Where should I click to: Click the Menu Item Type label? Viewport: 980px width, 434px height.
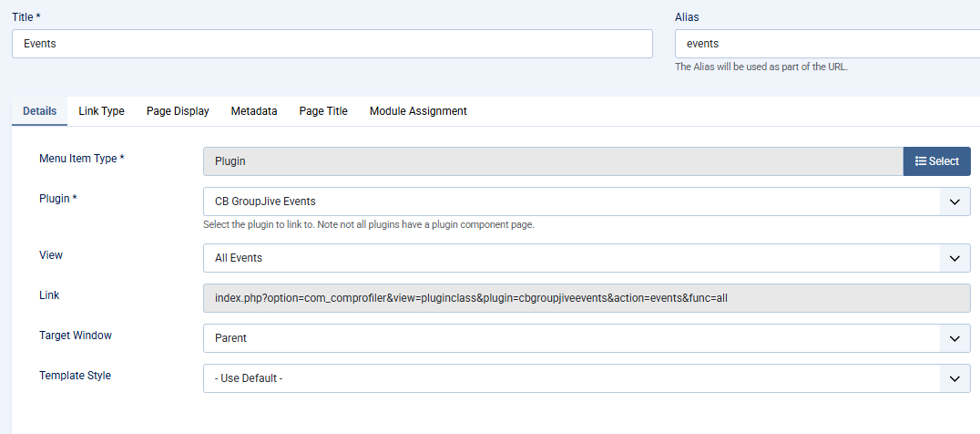(x=81, y=159)
